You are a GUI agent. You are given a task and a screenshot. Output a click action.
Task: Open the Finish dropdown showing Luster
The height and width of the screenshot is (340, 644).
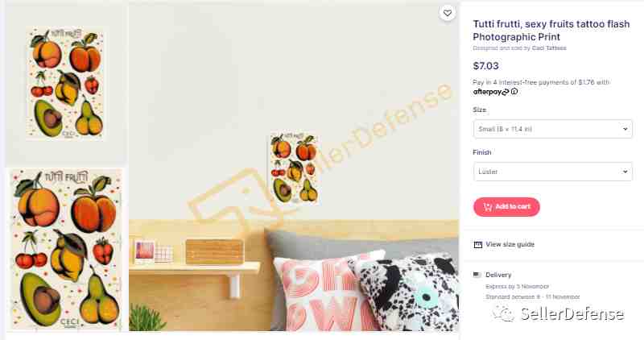[552, 172]
